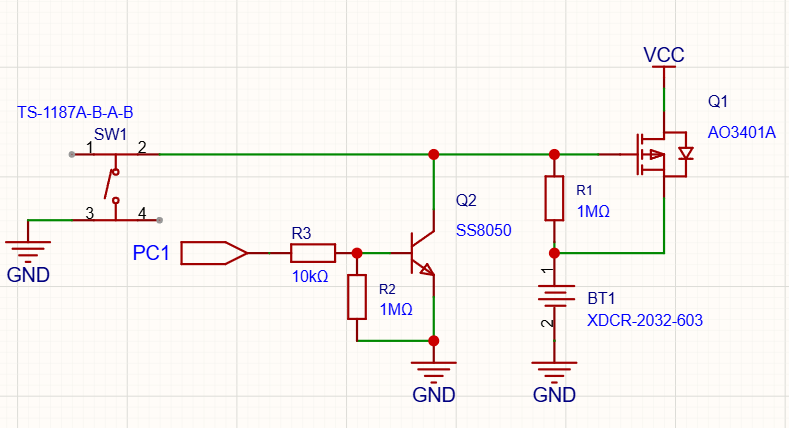789x428 pixels.
Task: Select the SS8050 part name text
Action: (x=484, y=230)
